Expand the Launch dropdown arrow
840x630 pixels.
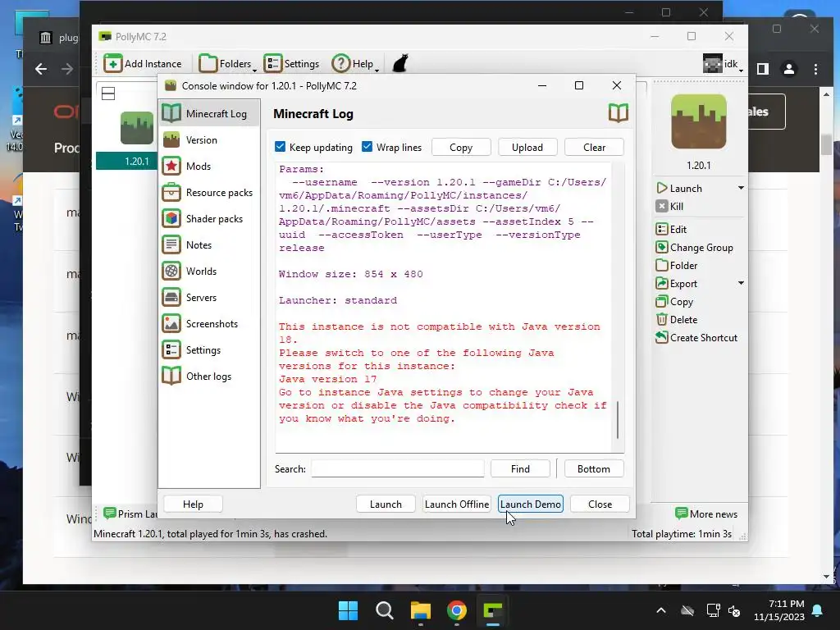[x=741, y=188]
